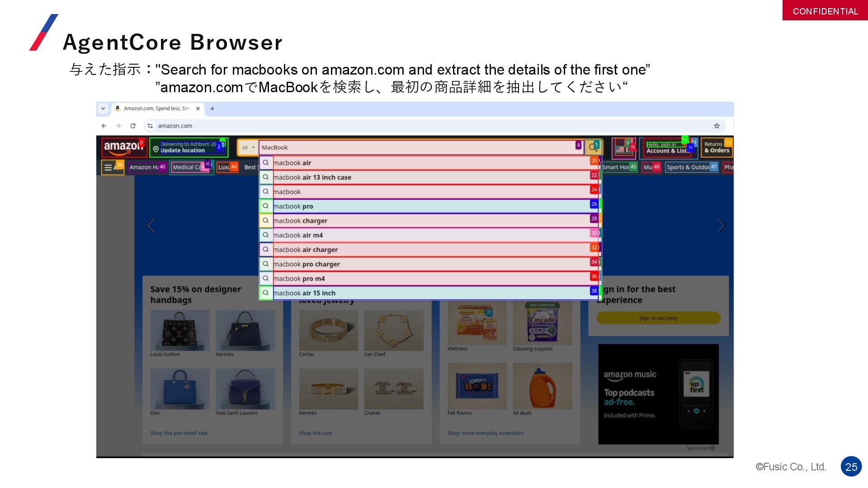Select suggestion macbook pro m4

[430, 279]
